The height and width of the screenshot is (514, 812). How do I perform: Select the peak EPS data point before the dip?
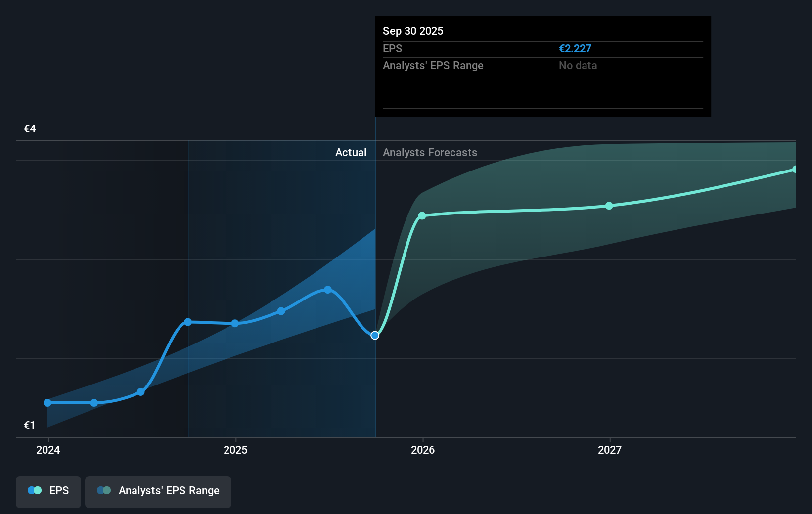[x=328, y=289]
